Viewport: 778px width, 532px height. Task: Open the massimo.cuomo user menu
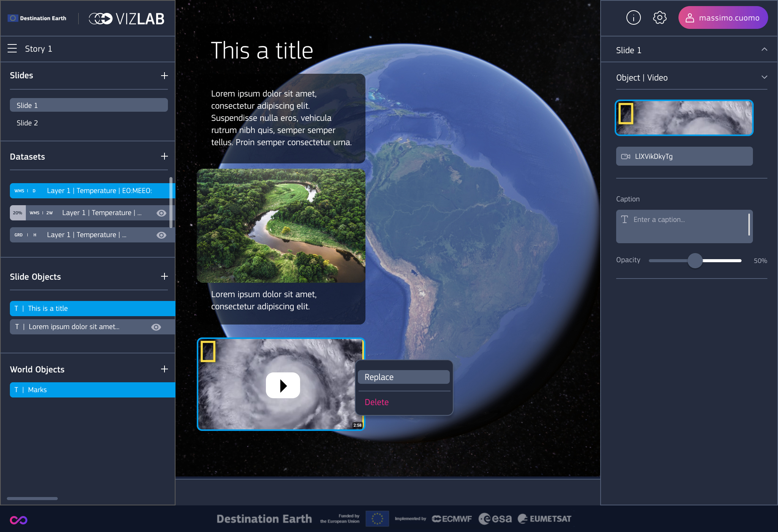click(723, 18)
